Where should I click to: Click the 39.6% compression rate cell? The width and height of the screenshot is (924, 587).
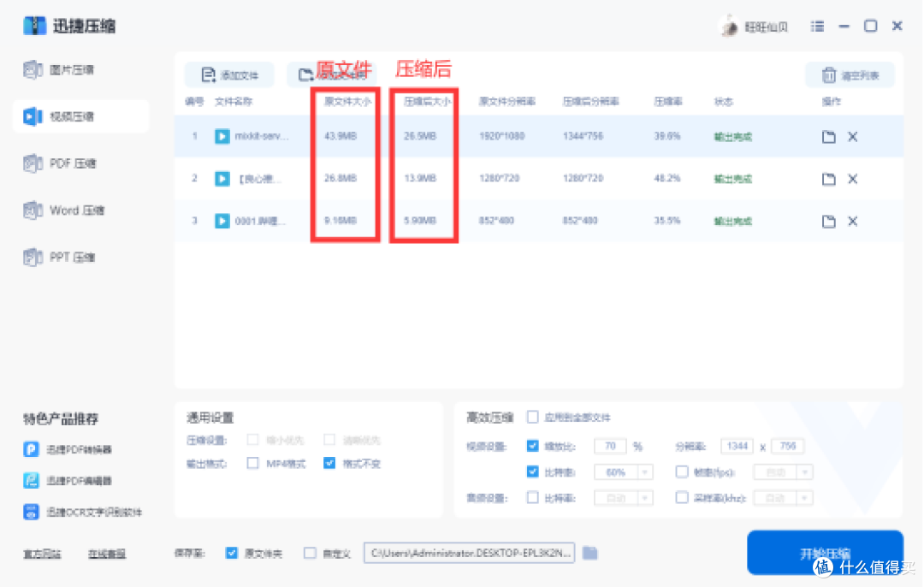(667, 136)
